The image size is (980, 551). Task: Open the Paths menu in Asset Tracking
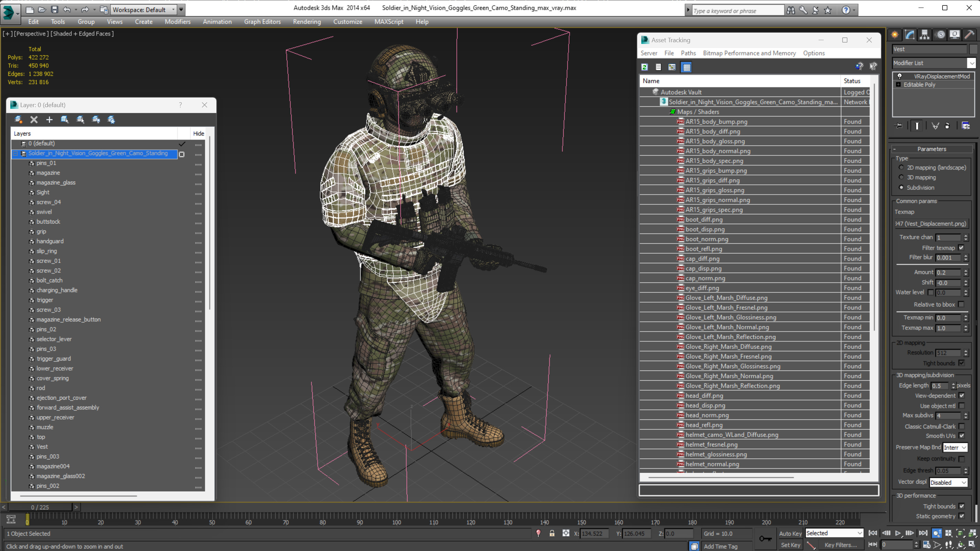point(688,53)
